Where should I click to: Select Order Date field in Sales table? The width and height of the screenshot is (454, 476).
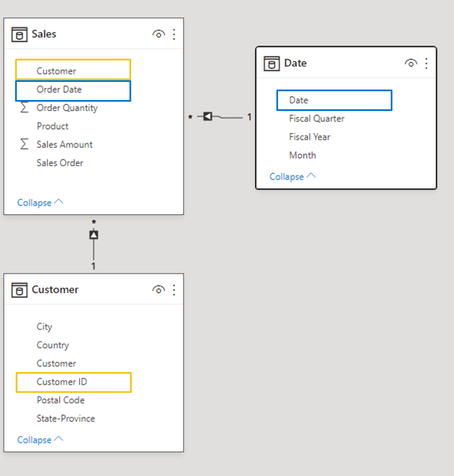click(x=59, y=90)
